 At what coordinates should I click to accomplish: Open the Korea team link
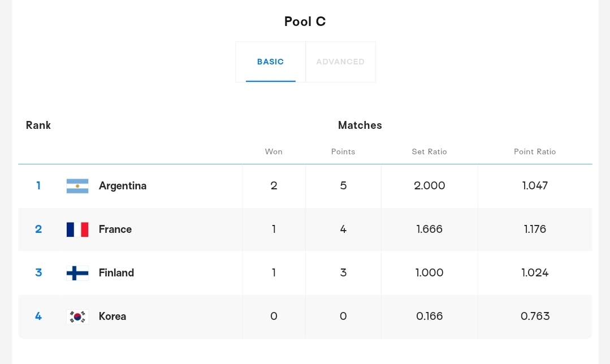(x=113, y=317)
